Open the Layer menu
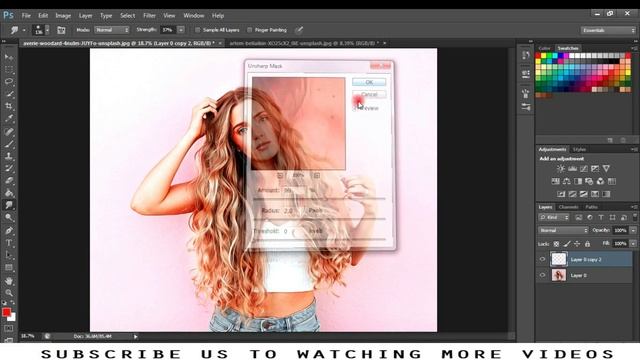 click(x=85, y=16)
